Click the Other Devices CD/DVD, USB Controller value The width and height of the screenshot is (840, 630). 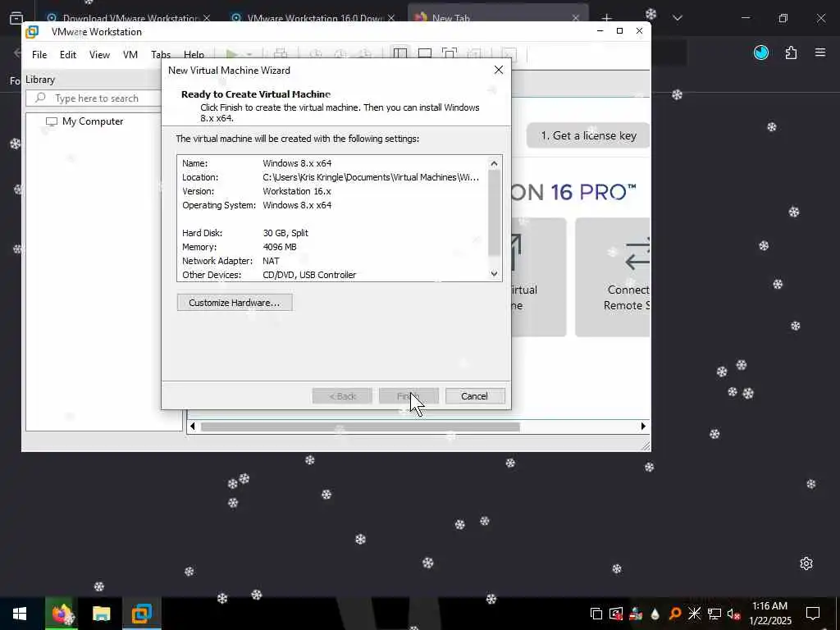tap(309, 275)
